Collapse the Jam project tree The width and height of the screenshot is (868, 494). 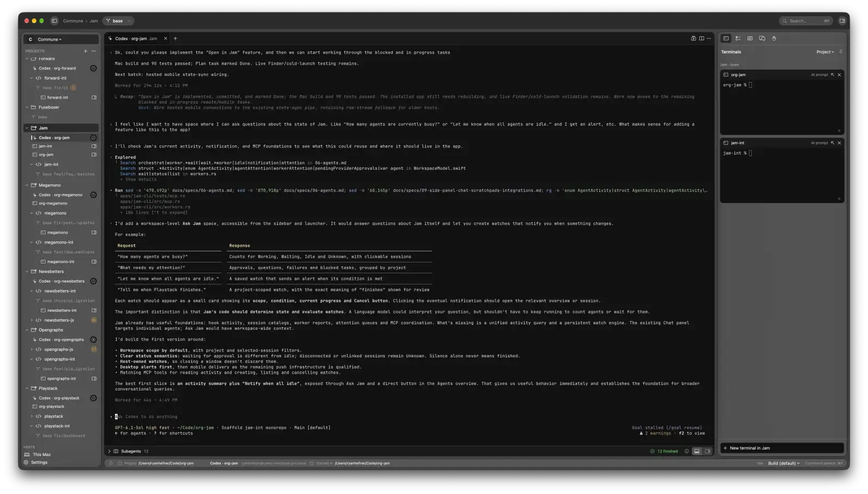27,128
